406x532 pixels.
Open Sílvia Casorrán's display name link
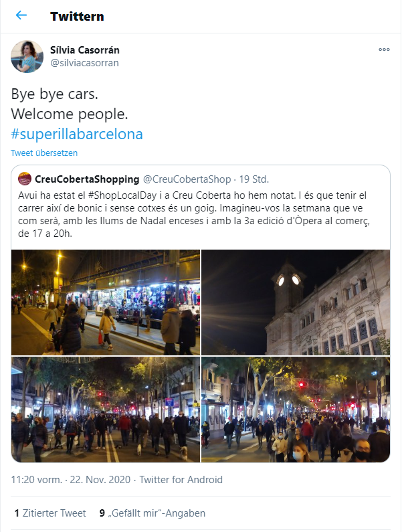coord(85,50)
